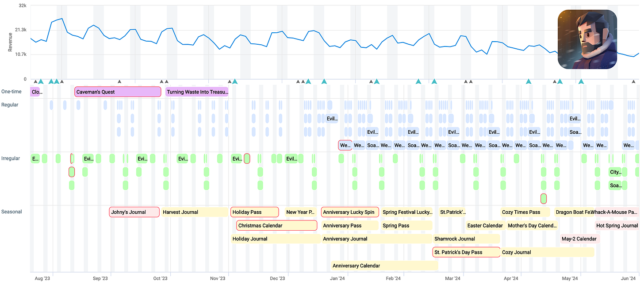Click the lone gray triangle marker in September 2023

click(119, 81)
